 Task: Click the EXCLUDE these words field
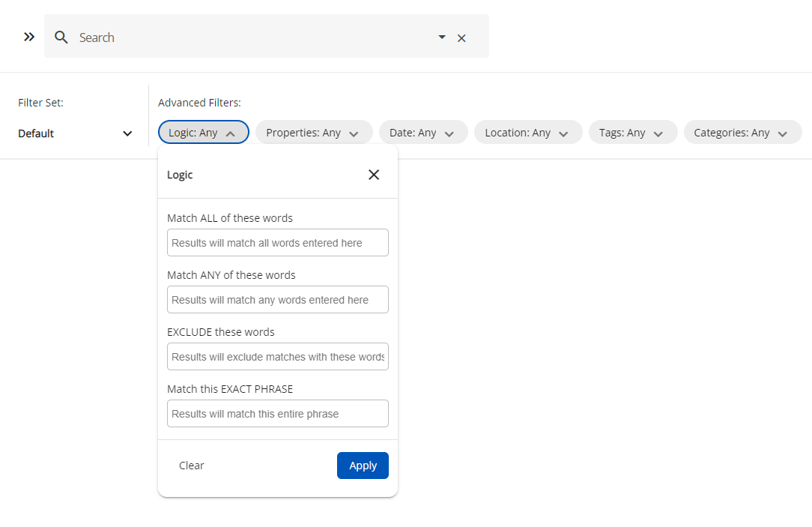(277, 357)
